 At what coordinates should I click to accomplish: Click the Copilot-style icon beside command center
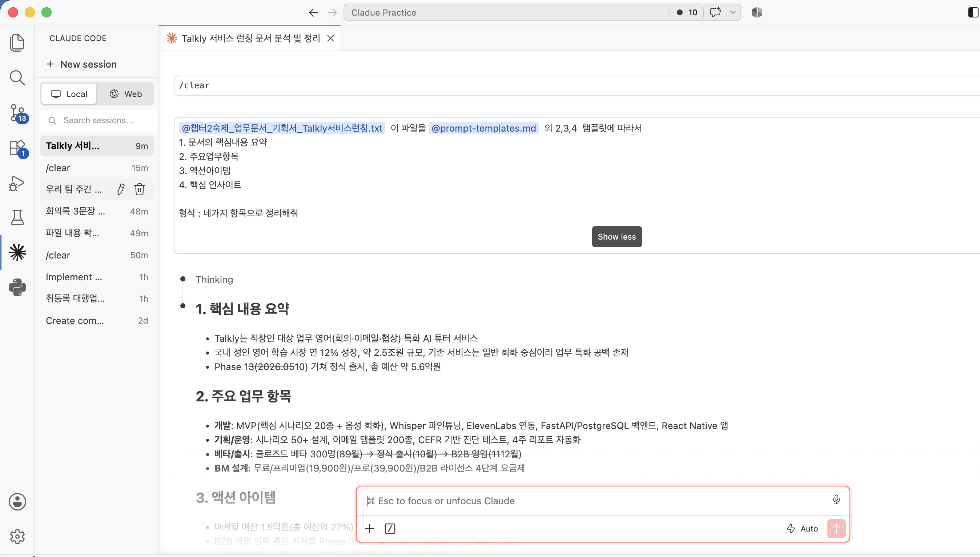coord(757,12)
